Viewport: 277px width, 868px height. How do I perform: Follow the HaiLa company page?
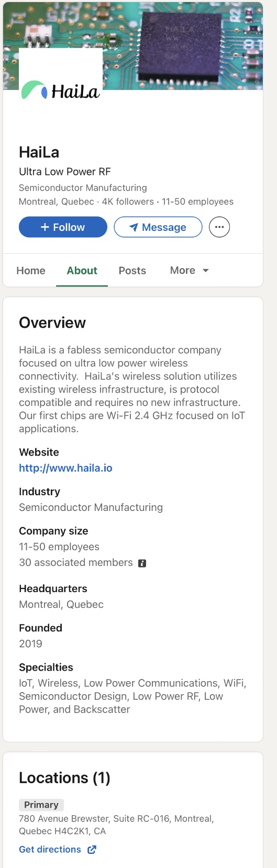(63, 227)
